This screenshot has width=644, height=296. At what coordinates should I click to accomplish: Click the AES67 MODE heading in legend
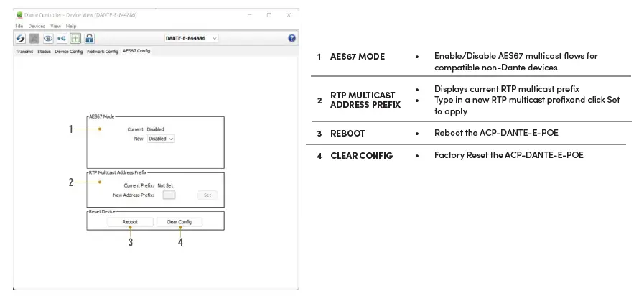pyautogui.click(x=358, y=57)
